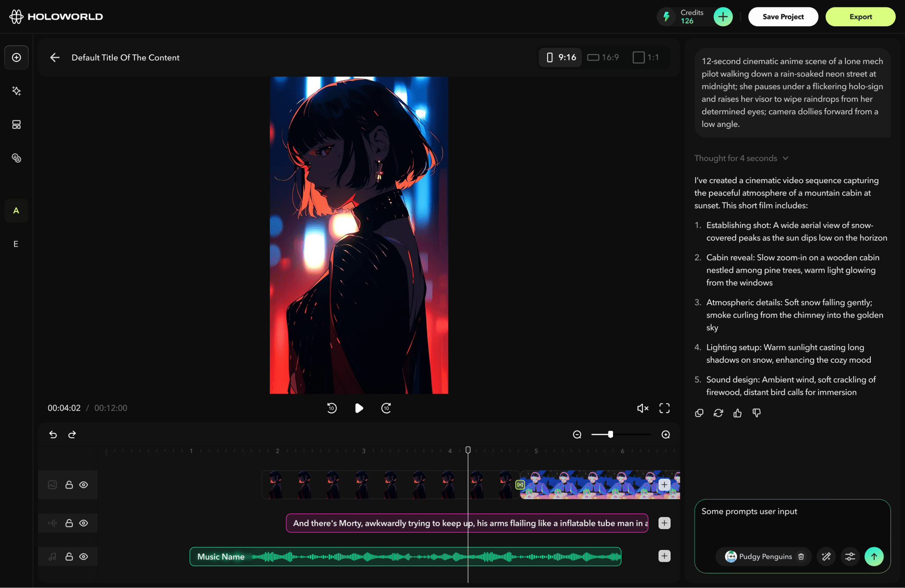Select the 'A' sidebar item
This screenshot has height=588, width=905.
[16, 211]
